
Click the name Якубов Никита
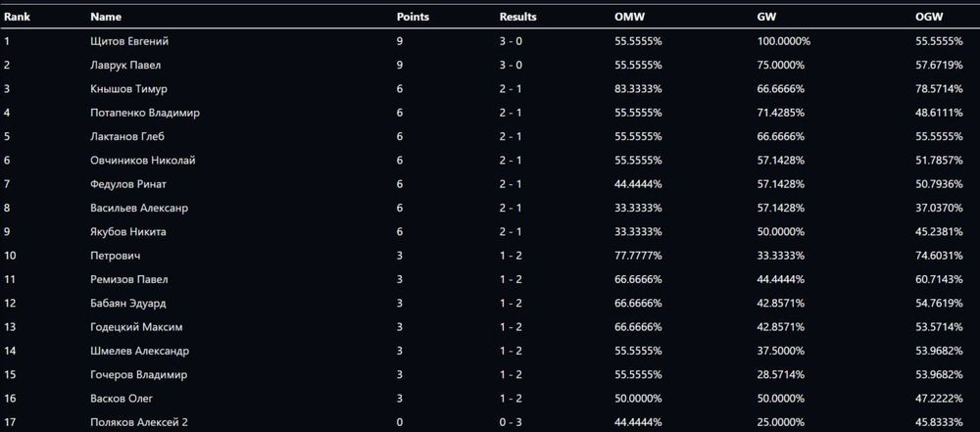[128, 231]
